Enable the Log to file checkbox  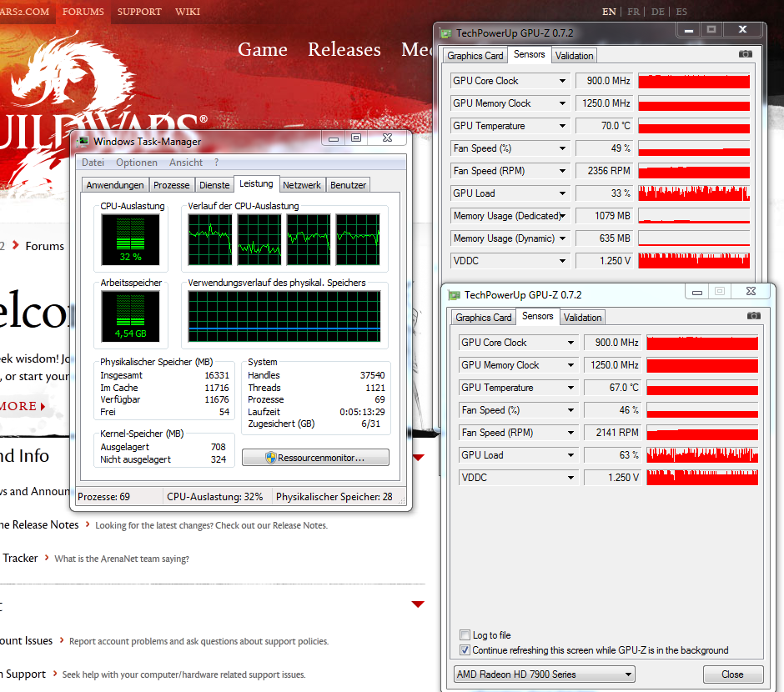[465, 635]
